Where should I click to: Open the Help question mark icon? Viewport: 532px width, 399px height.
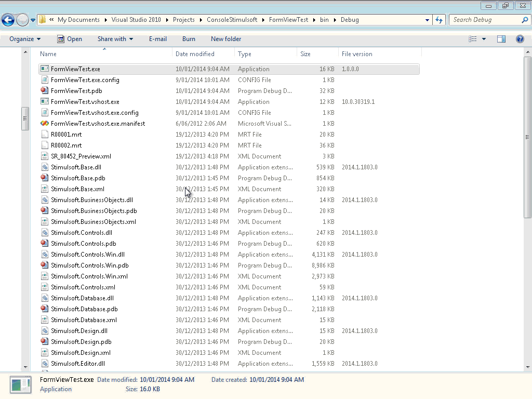point(520,39)
